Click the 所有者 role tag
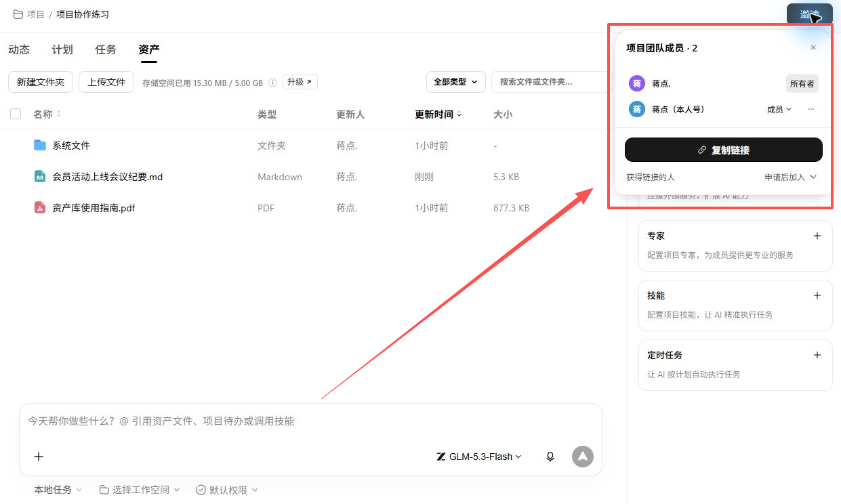Image resolution: width=841 pixels, height=504 pixels. click(802, 83)
